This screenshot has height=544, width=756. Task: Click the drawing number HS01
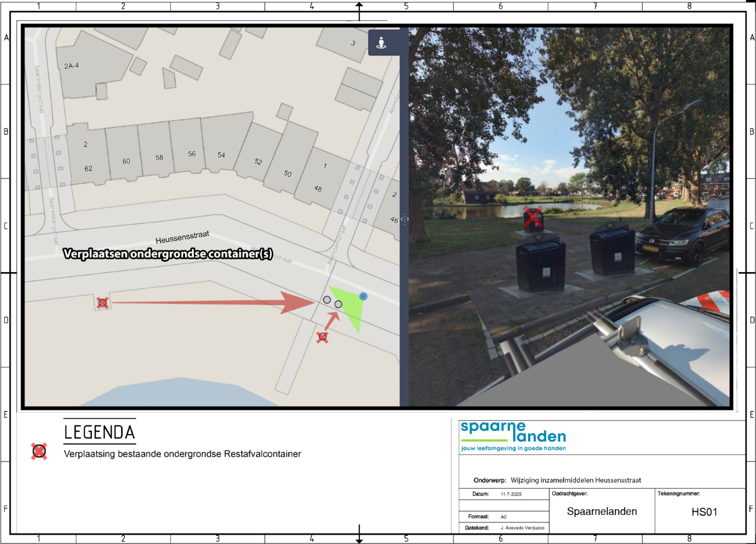[x=704, y=512]
